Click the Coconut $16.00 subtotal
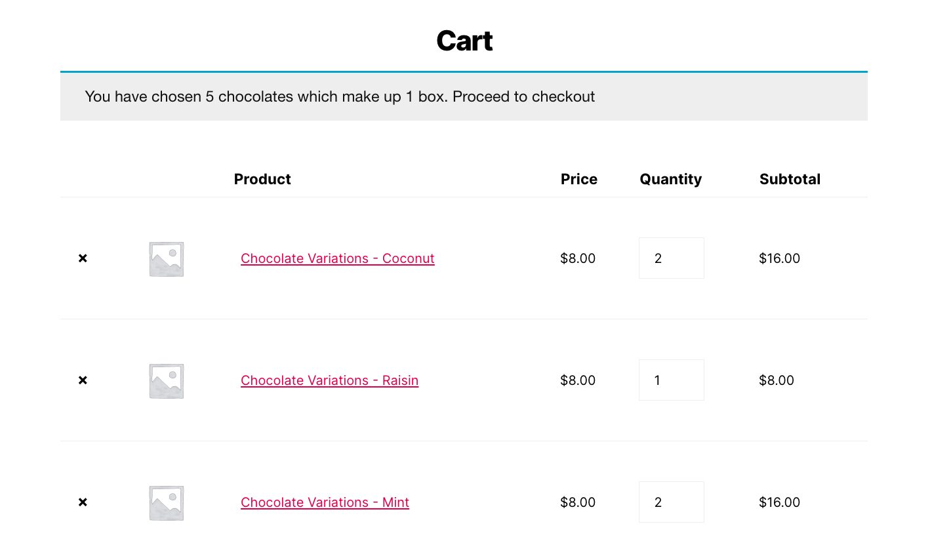Screen dimensions: 930x560 (779, 258)
